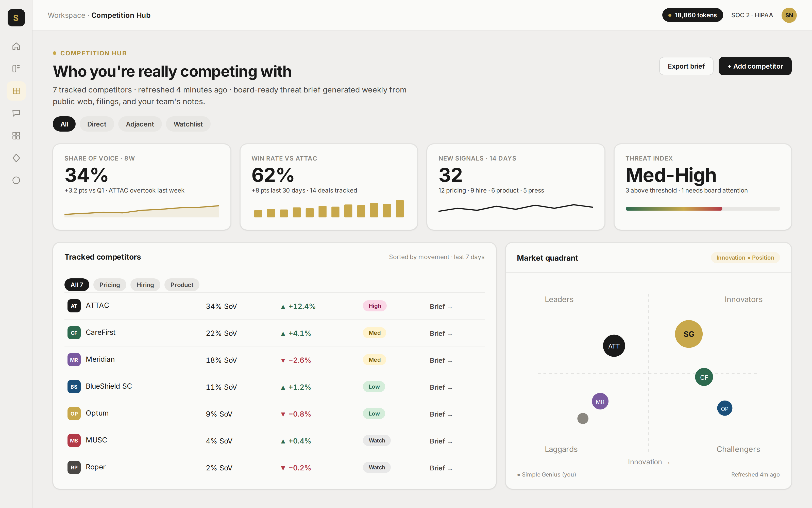Select the unlabeled gray bubble in quadrant
Screen dimensions: 812x508
[583, 418]
